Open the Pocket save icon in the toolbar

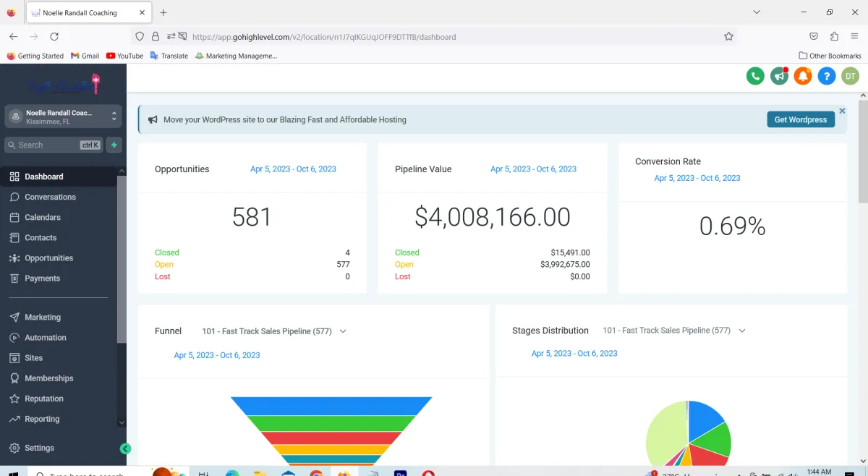814,36
